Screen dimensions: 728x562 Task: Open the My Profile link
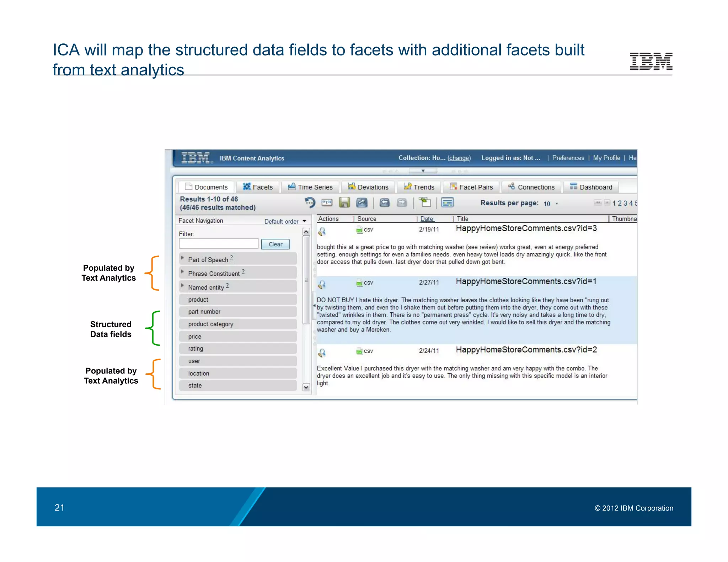tap(606, 158)
